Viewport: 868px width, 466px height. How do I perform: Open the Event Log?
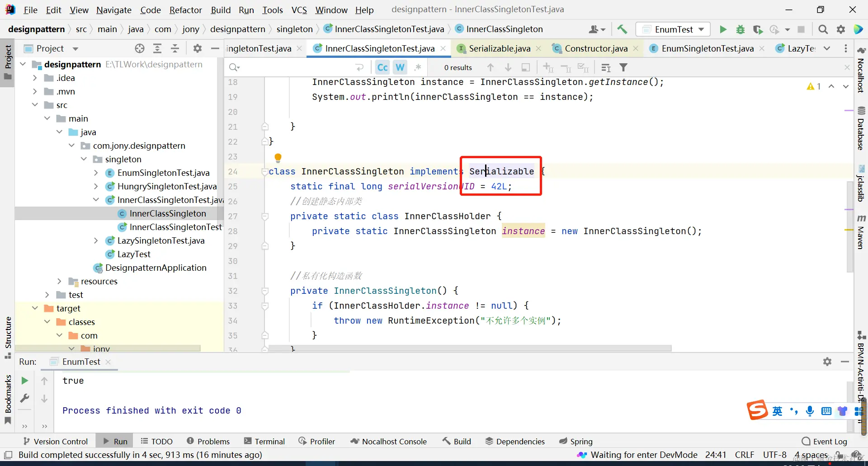824,441
